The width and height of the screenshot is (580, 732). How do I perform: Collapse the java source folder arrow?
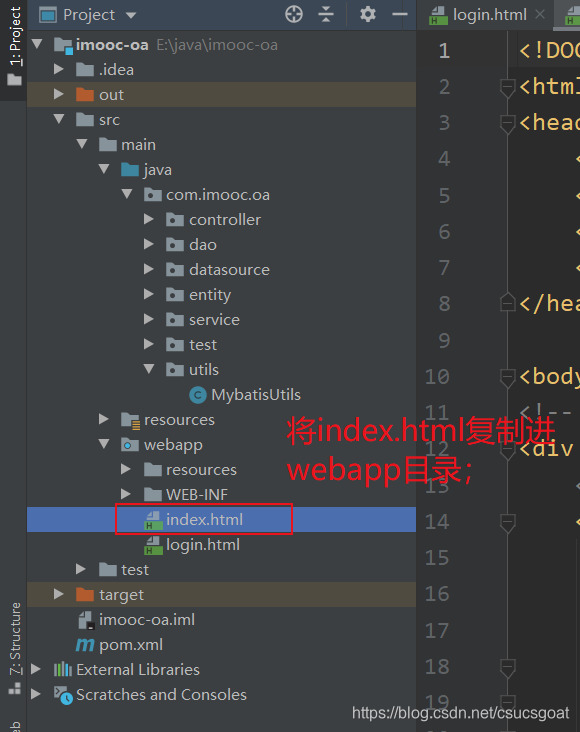pyautogui.click(x=104, y=169)
